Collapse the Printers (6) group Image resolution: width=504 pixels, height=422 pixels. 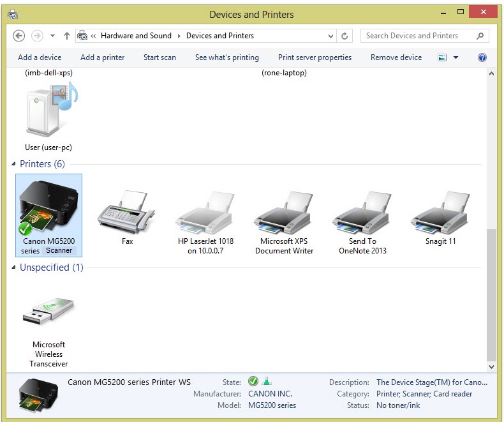click(15, 165)
